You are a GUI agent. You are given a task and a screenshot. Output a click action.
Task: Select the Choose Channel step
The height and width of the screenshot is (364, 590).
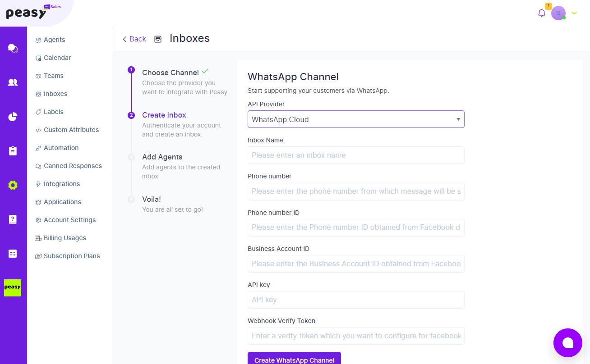coord(170,73)
